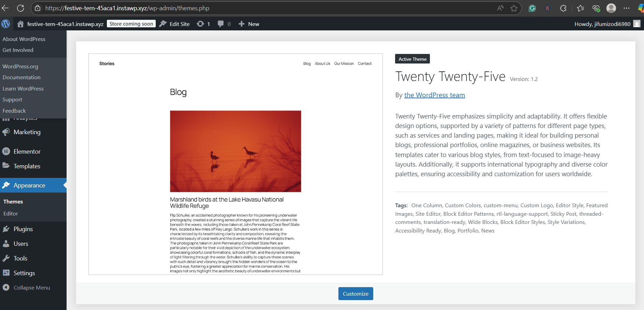Open the WordPress team author link

tap(435, 95)
